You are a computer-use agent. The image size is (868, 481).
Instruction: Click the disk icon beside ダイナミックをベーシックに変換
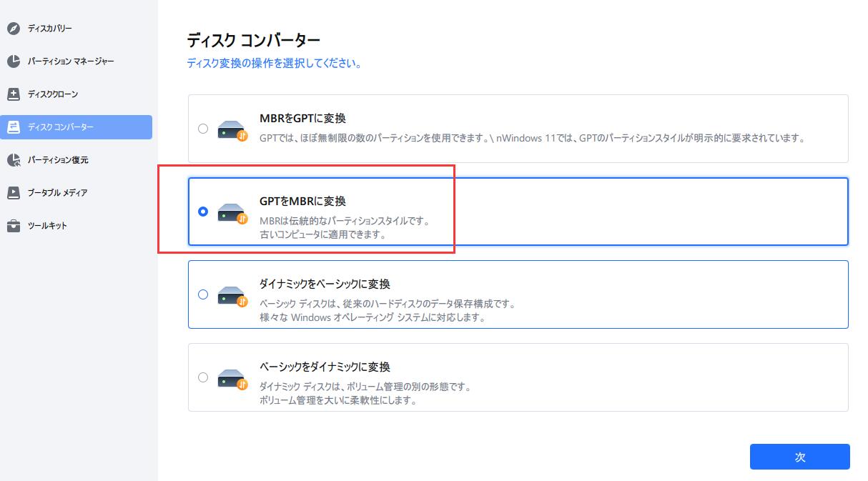pos(232,294)
